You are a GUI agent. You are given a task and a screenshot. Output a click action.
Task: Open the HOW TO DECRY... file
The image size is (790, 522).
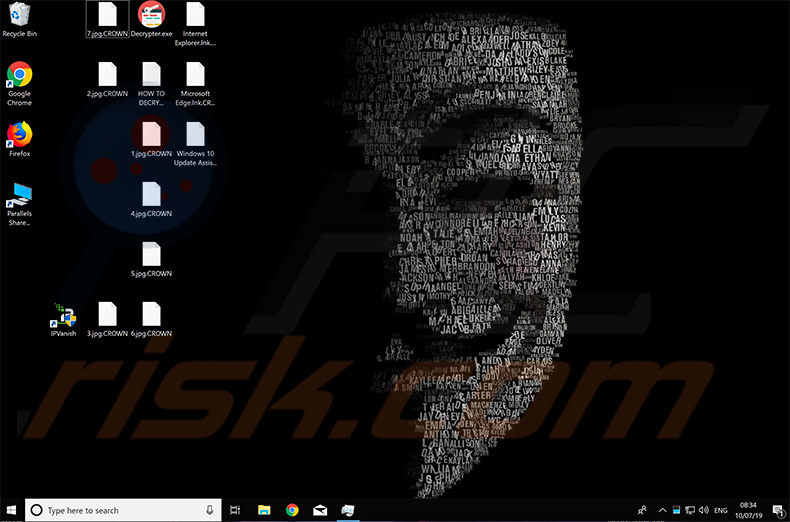[x=151, y=84]
